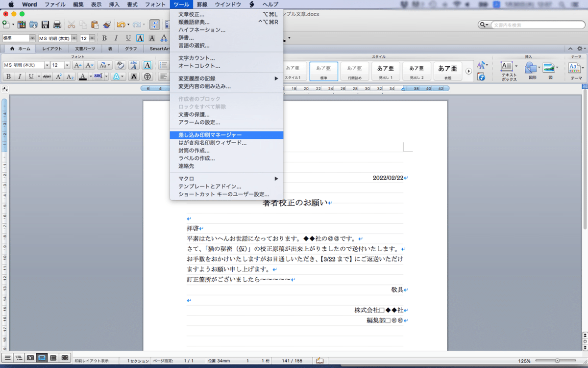Click the font color A swatch
Screen dimensions: 588x368
(82, 77)
